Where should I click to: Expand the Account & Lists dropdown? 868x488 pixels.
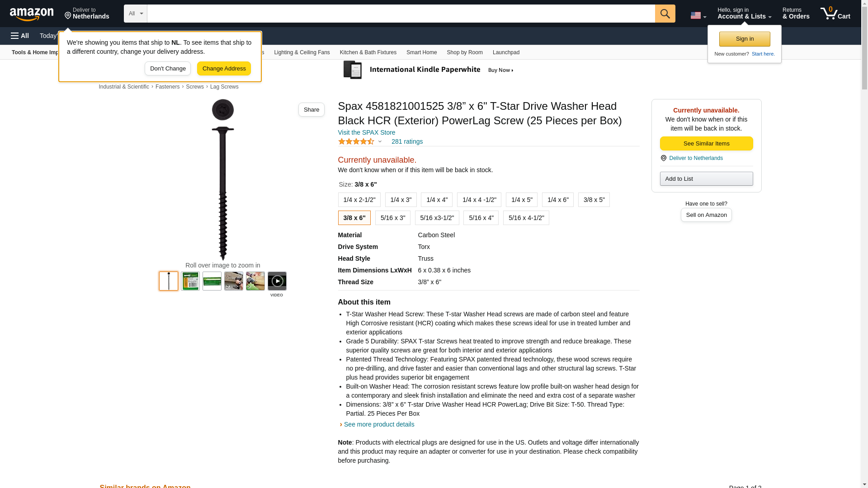tap(744, 14)
